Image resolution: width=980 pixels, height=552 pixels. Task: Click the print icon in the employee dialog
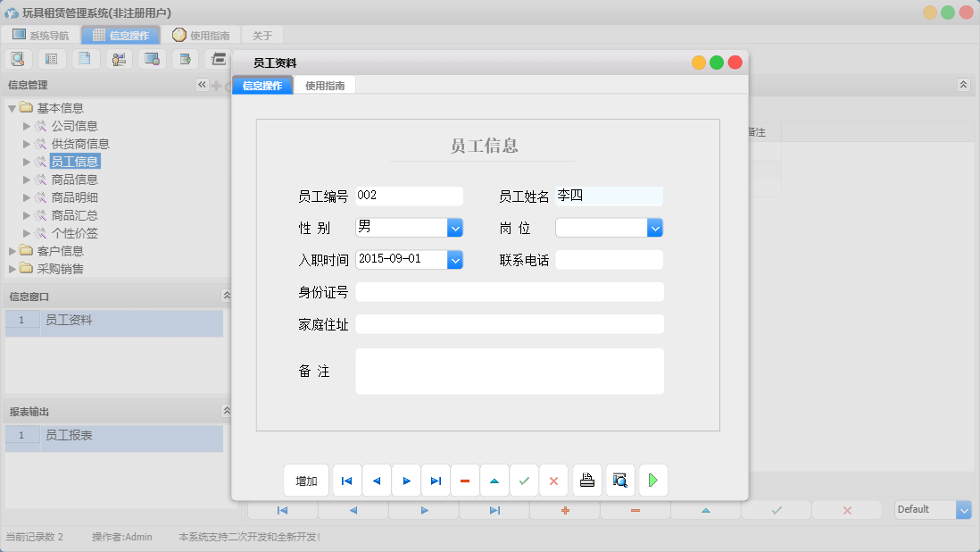(587, 480)
